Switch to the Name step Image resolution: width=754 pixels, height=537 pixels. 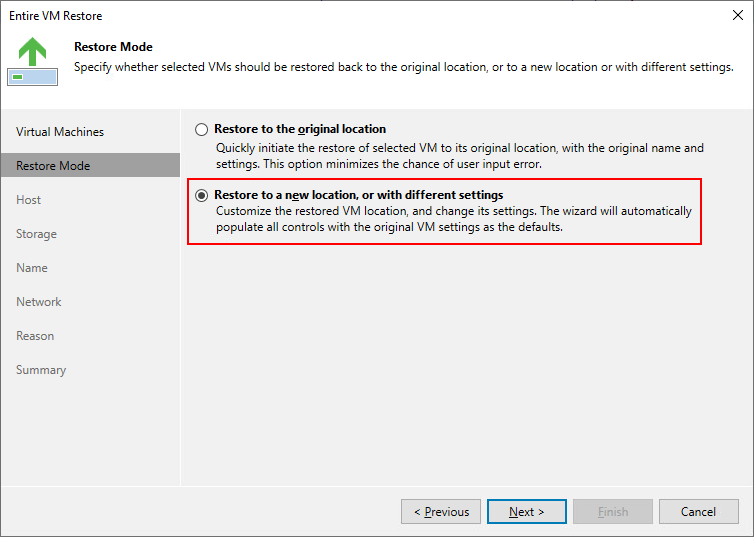[32, 268]
